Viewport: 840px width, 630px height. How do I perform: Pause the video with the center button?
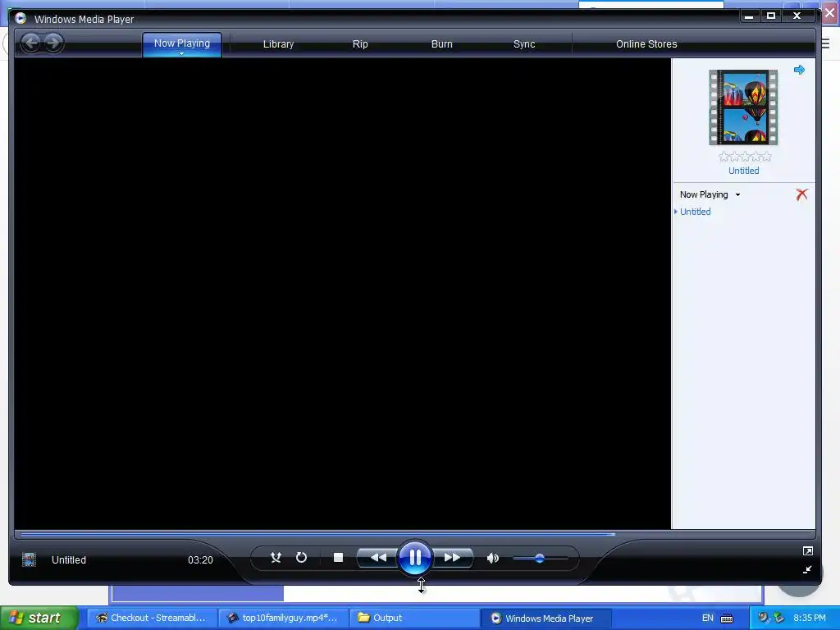[415, 558]
